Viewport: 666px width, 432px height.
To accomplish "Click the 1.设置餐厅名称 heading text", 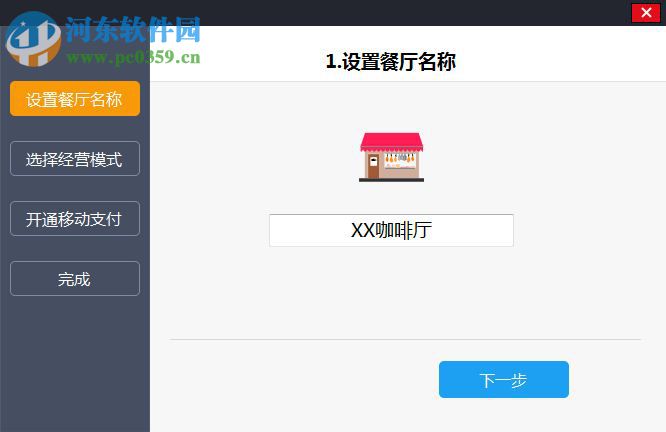I will 391,62.
